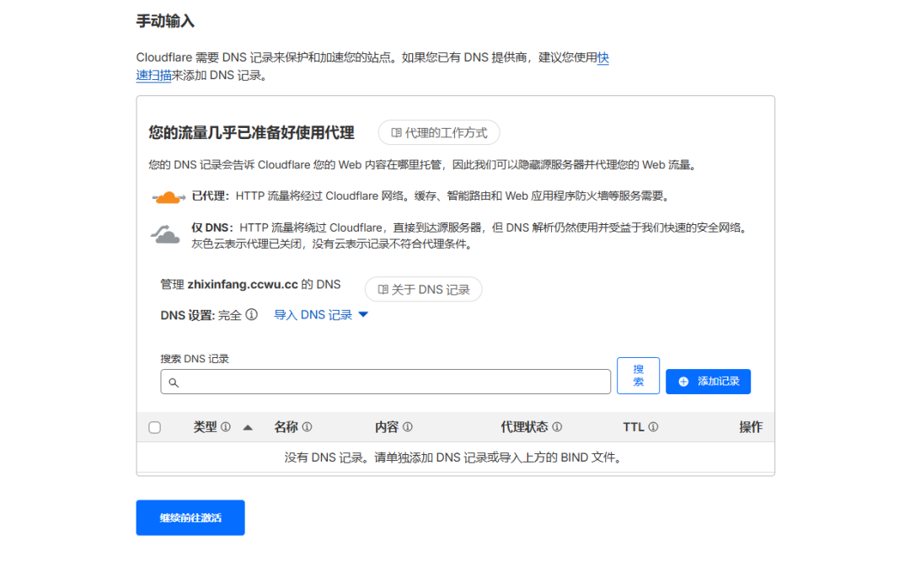910x588 pixels.
Task: Click the sort arrow on the 类型 column
Action: pos(247,427)
